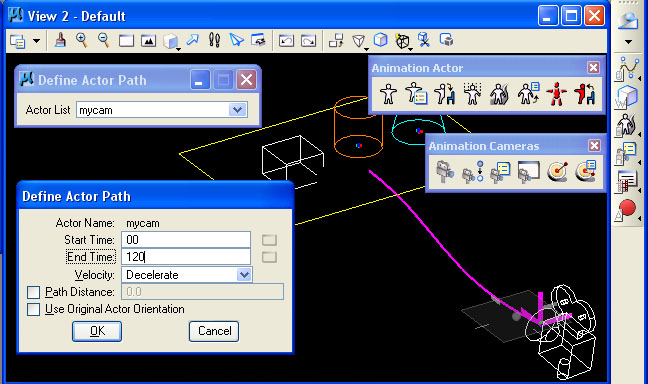Click the first camera icon in Animation Cameras
The image size is (648, 384).
click(x=445, y=172)
